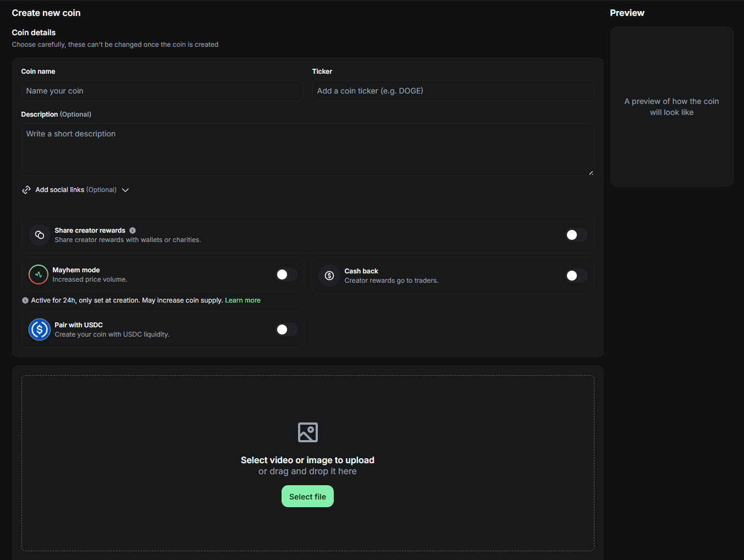Click the coin preview placeholder card
Viewport: 744px width, 560px height.
click(672, 107)
